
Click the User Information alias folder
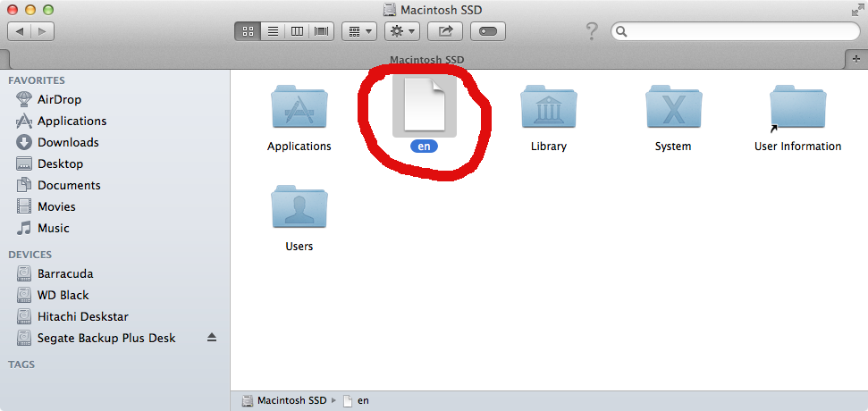coord(797,106)
